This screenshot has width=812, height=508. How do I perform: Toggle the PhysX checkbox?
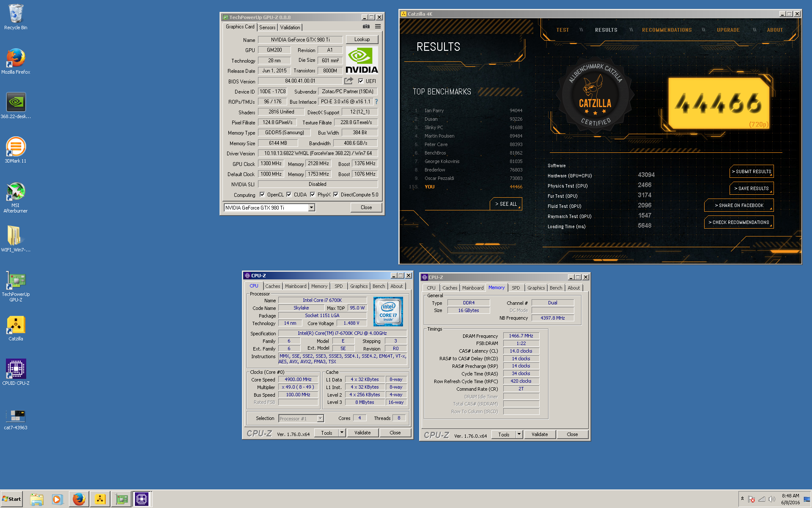coord(313,195)
